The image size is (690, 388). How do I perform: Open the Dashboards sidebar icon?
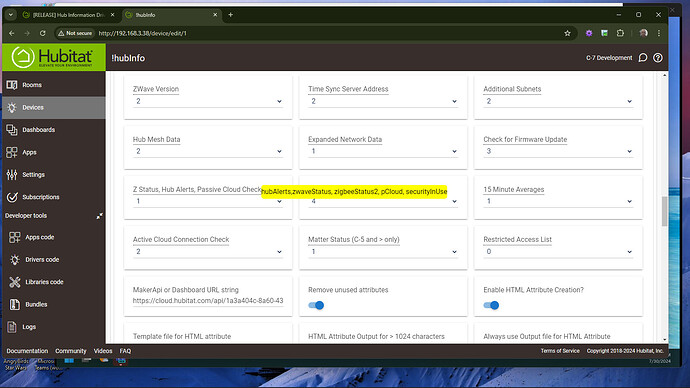12,130
